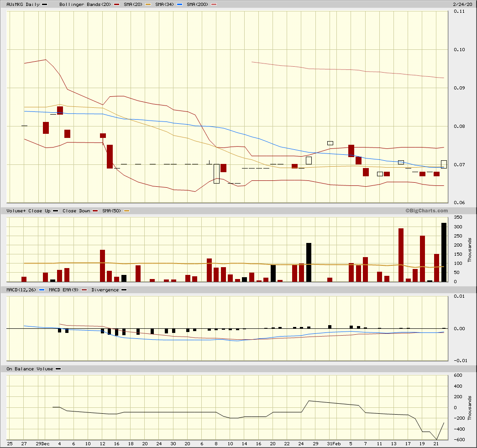
Task: Click the 350 volume axis label
Action: (x=458, y=217)
